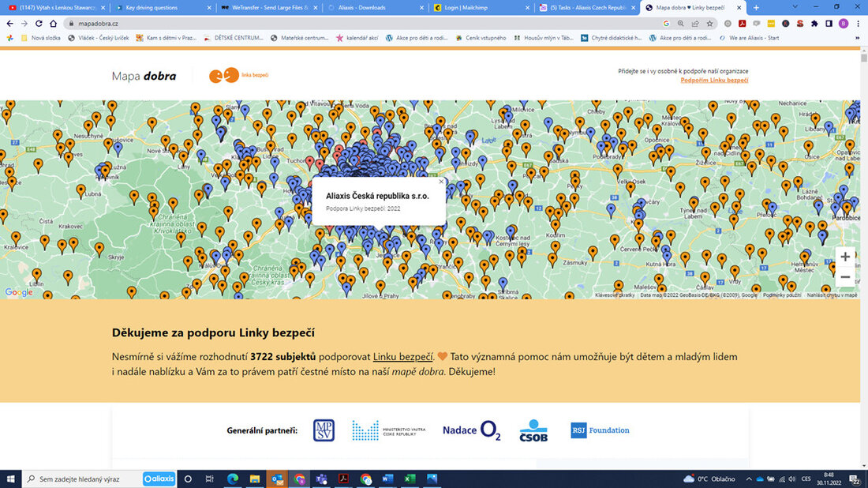The width and height of the screenshot is (868, 488).
Task: Follow the underlined Linku bezpečí text link
Action: (402, 357)
